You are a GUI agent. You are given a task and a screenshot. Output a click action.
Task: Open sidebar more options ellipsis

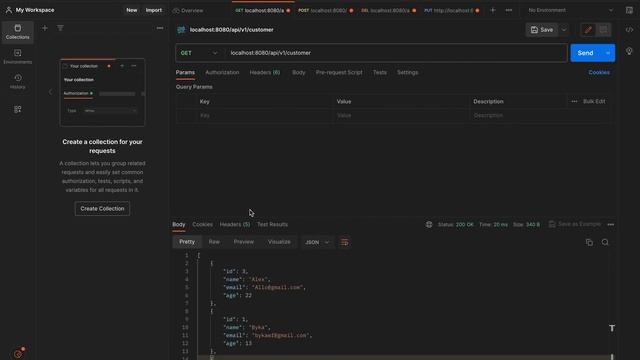tap(160, 28)
